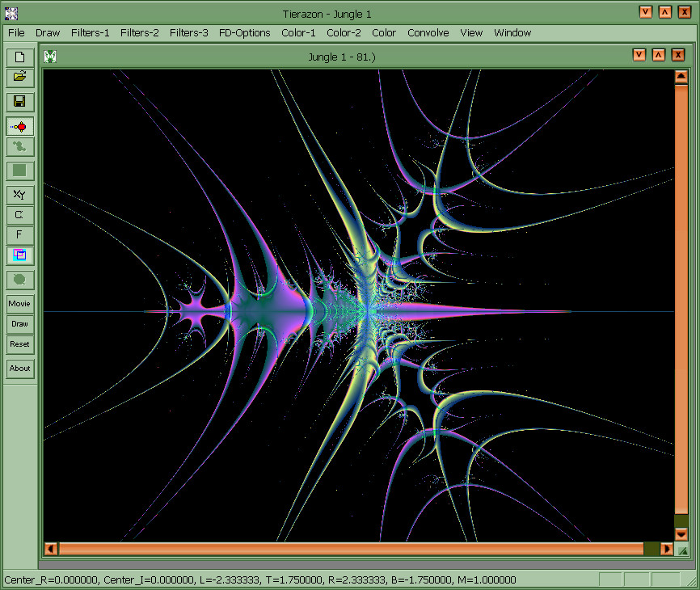Click the horizontal scrollbar right arrow
Viewport: 700px width, 590px height.
tap(667, 549)
